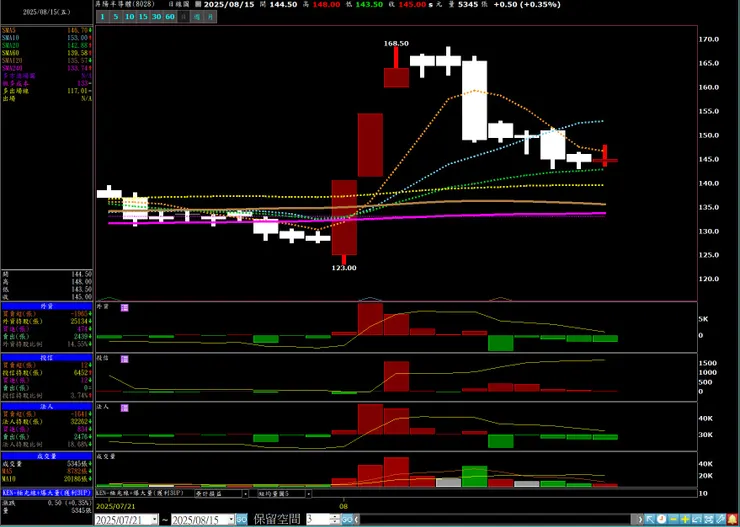Click GO button next to 保留空間 field
The height and width of the screenshot is (527, 740).
(347, 519)
